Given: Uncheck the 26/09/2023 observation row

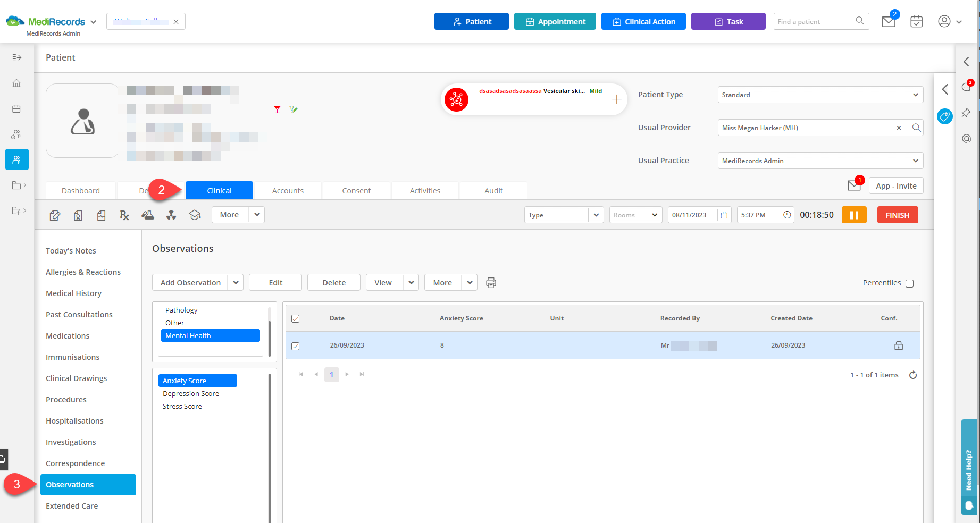Looking at the screenshot, I should pyautogui.click(x=296, y=345).
